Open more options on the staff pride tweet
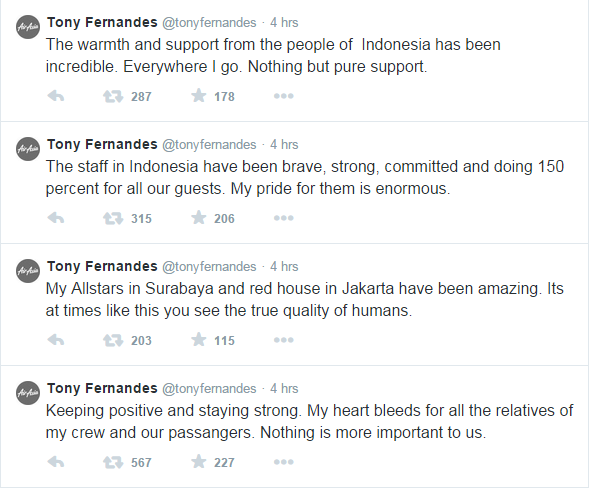 (284, 218)
